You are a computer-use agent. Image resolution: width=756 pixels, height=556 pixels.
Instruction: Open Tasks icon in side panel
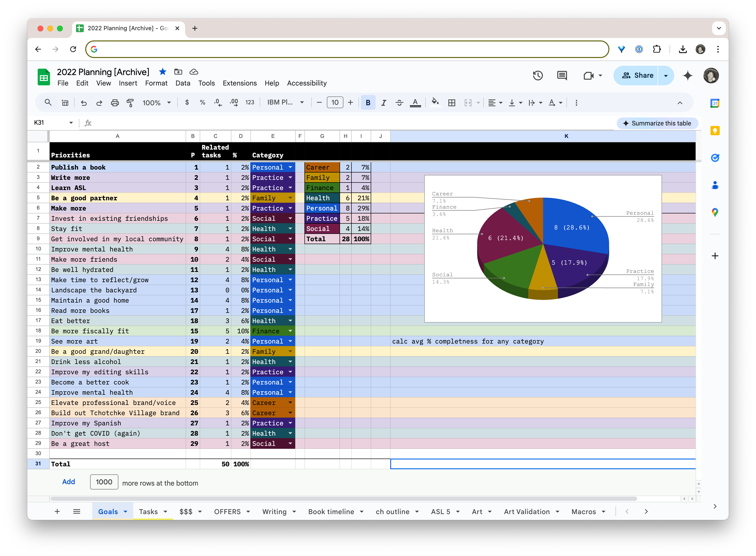pos(715,158)
